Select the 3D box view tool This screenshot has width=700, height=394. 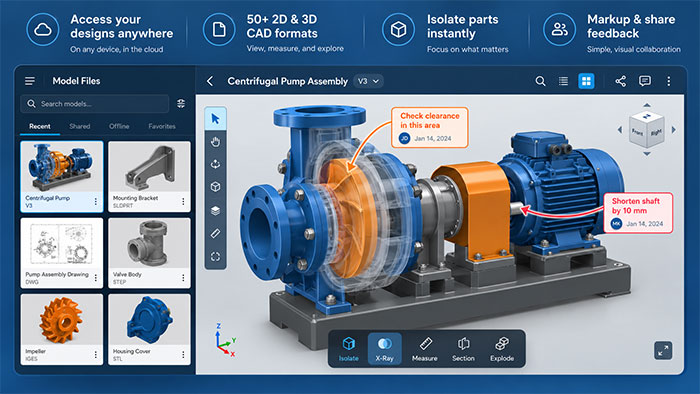[215, 187]
